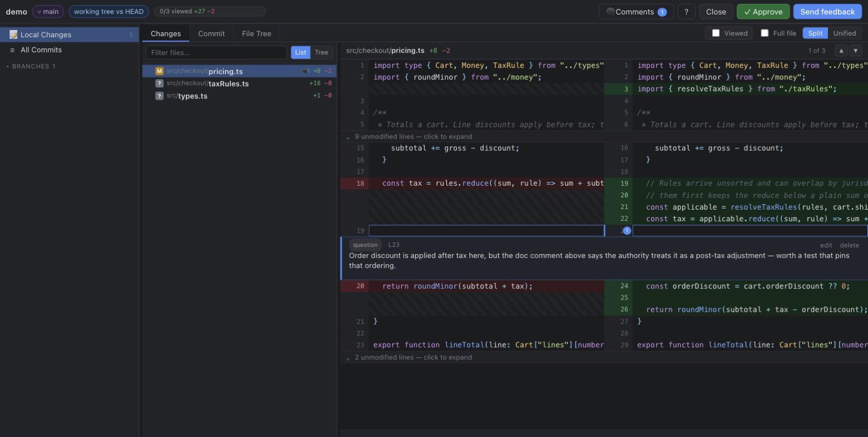Click the untracked ? badge on taxRules.ts
This screenshot has width=868, height=437.
pyautogui.click(x=159, y=83)
